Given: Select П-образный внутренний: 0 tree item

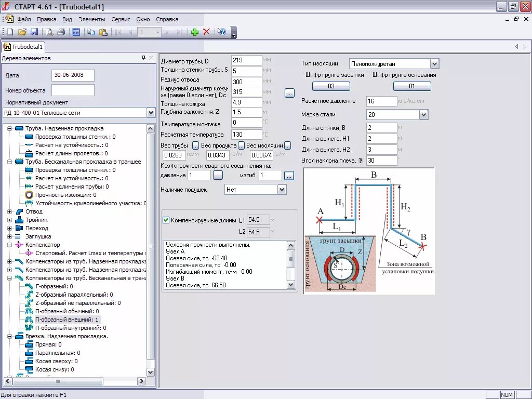Looking at the screenshot, I should click(71, 328).
